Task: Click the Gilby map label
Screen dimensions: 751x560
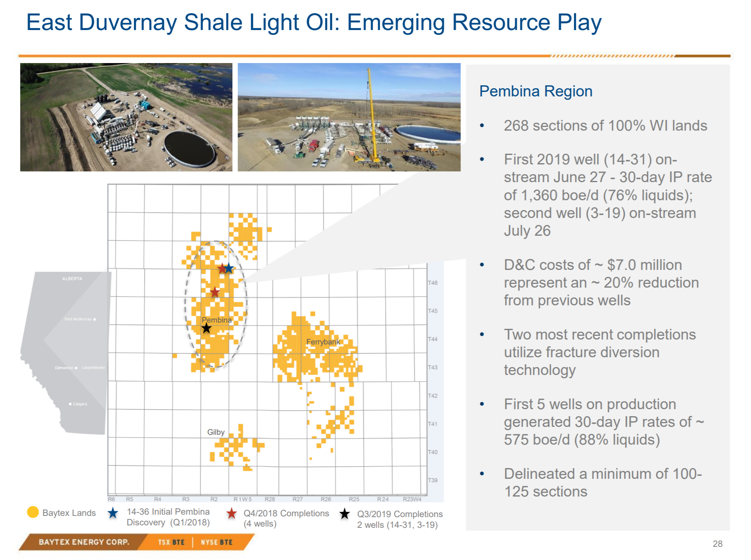Action: pyautogui.click(x=216, y=432)
